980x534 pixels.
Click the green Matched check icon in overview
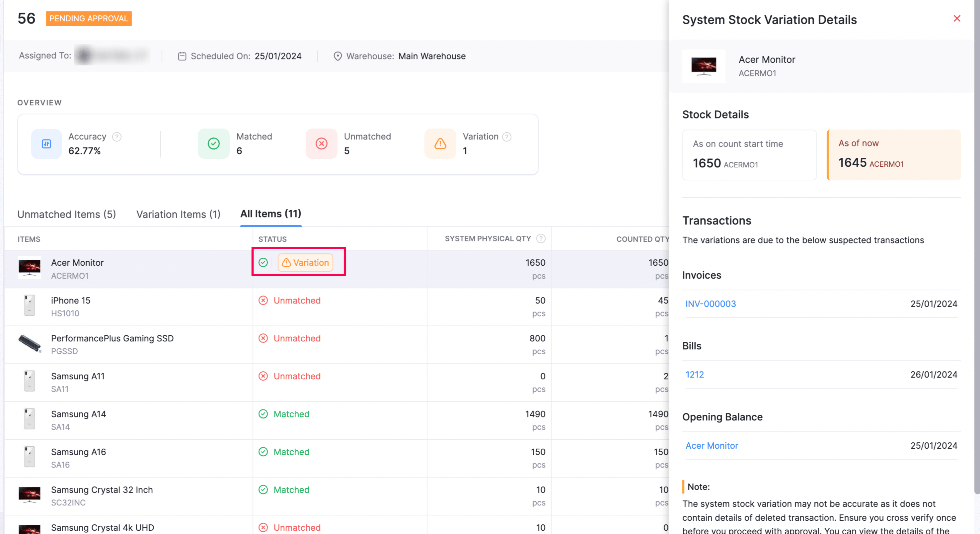pos(213,144)
